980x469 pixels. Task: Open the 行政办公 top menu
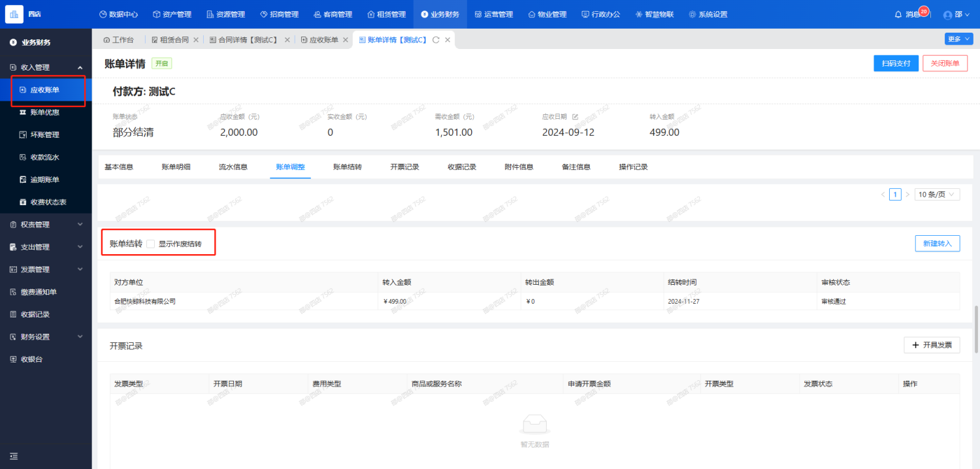tap(600, 14)
